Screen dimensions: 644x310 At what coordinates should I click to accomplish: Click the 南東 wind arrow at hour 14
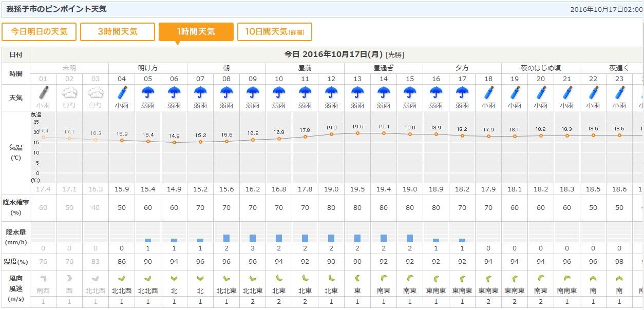(384, 278)
